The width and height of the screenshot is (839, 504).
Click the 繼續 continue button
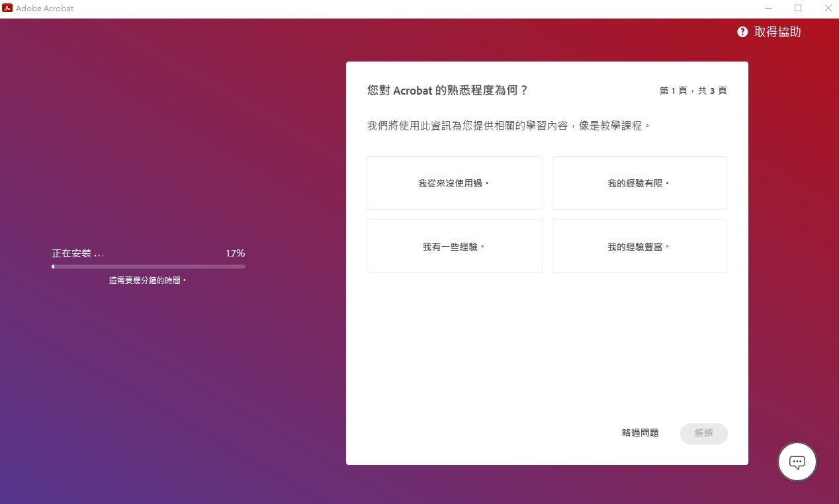[703, 433]
